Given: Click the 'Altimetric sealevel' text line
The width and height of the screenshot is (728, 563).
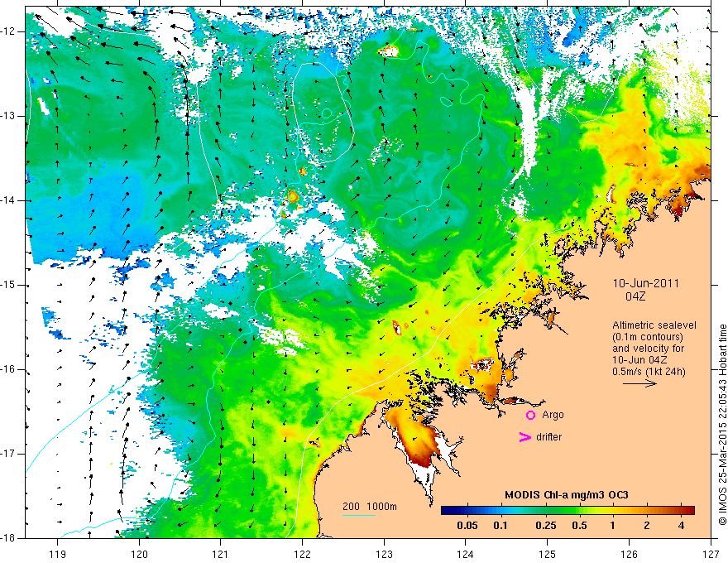Looking at the screenshot, I should coord(654,325).
